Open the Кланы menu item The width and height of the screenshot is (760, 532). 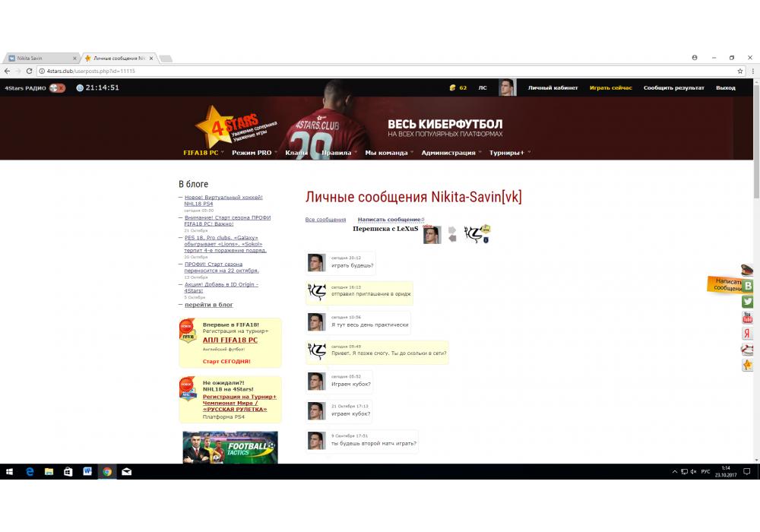(296, 153)
